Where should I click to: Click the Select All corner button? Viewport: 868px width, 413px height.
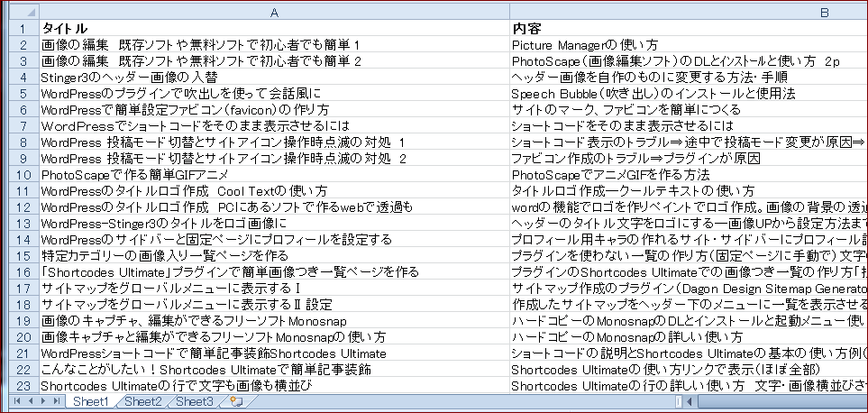(23, 13)
